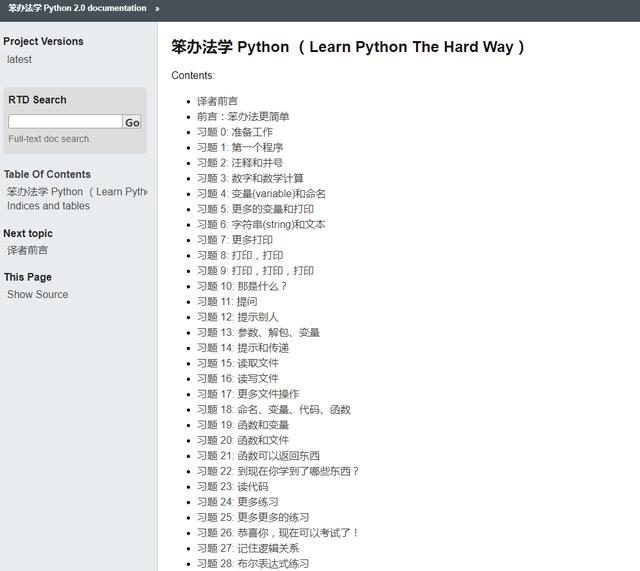640x571 pixels.
Task: Open '习题 0: 准备工作'
Action: [x=235, y=132]
